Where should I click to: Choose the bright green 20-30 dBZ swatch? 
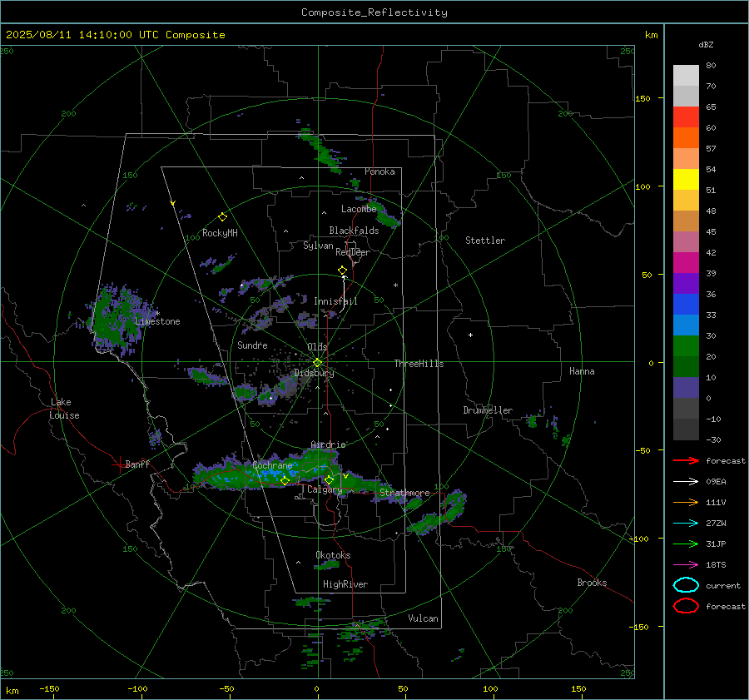coord(686,346)
